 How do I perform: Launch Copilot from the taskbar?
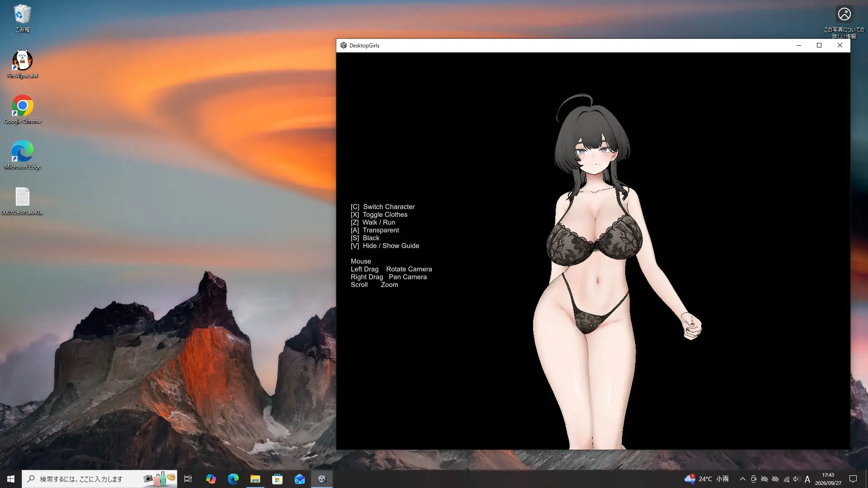211,479
